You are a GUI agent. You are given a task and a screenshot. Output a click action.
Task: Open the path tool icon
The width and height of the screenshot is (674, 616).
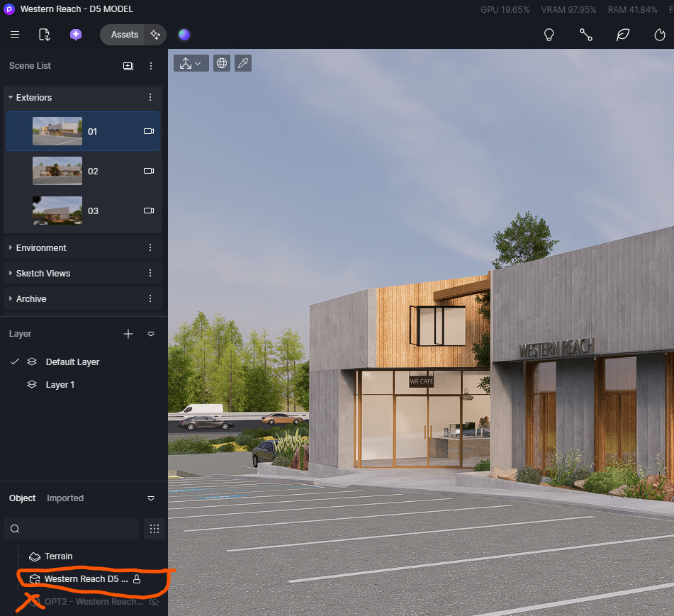[x=585, y=35]
